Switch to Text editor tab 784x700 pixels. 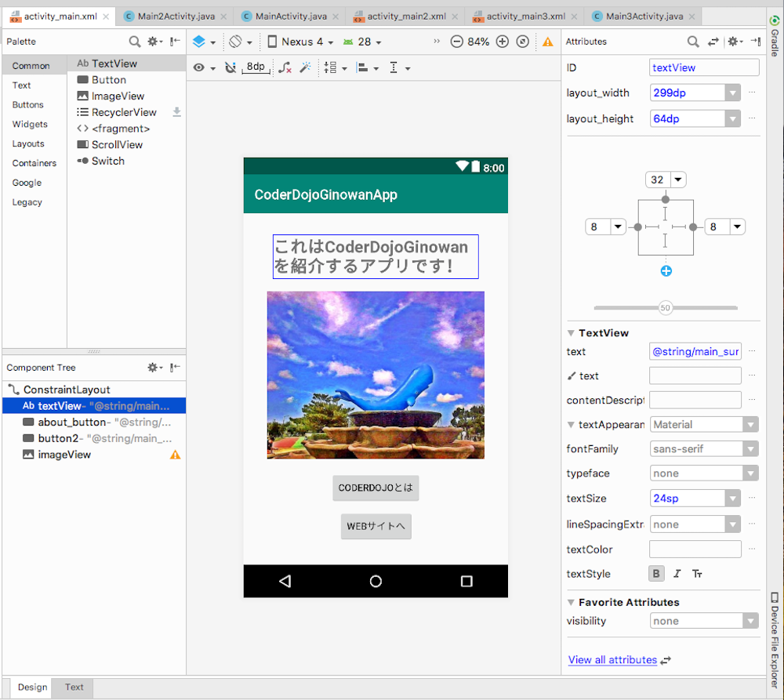point(74,687)
